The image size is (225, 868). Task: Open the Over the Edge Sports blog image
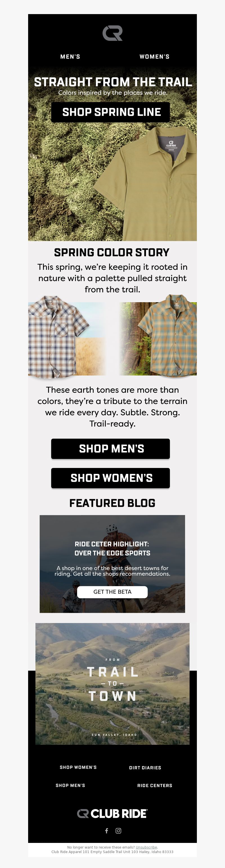point(112,564)
